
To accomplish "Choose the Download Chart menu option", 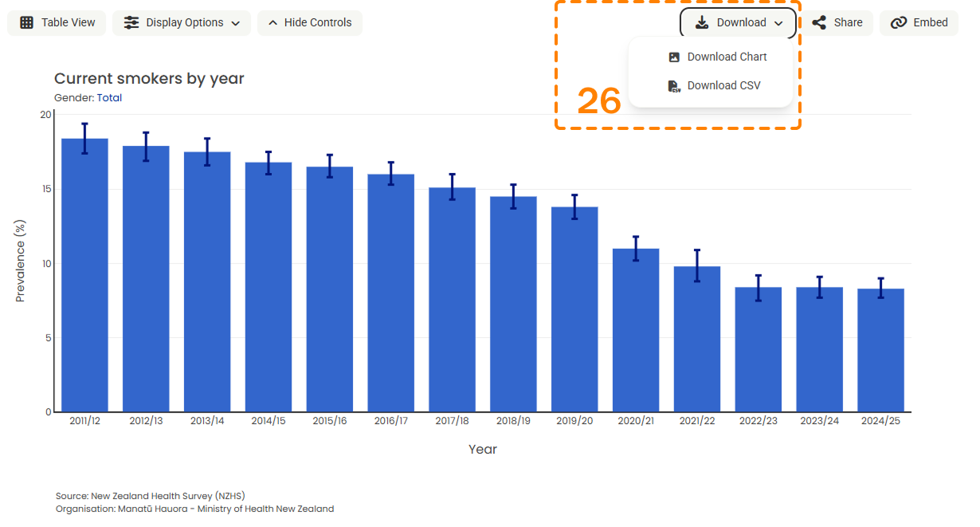I will coord(727,57).
